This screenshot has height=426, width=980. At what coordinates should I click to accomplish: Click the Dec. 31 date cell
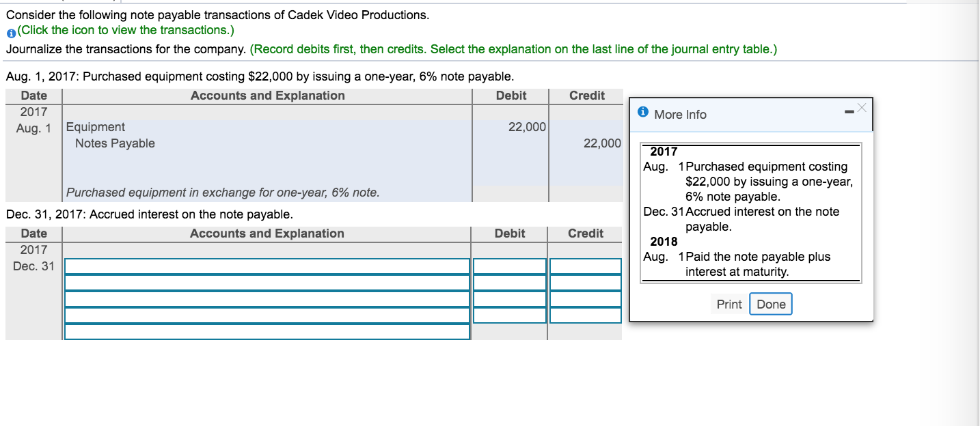(33, 267)
